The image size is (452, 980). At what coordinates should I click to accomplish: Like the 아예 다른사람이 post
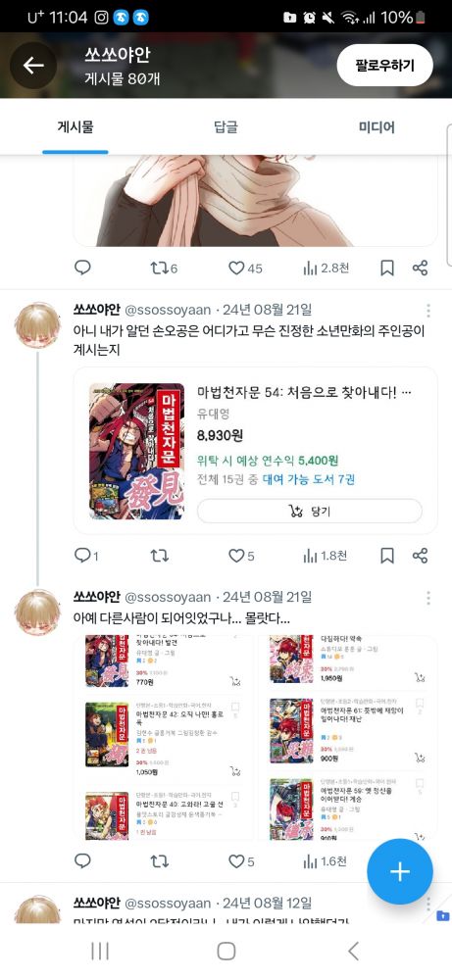240,861
